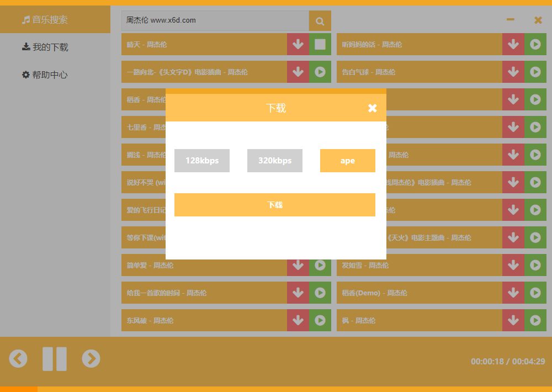Play the song 枫
The image size is (552, 392).
tap(535, 320)
